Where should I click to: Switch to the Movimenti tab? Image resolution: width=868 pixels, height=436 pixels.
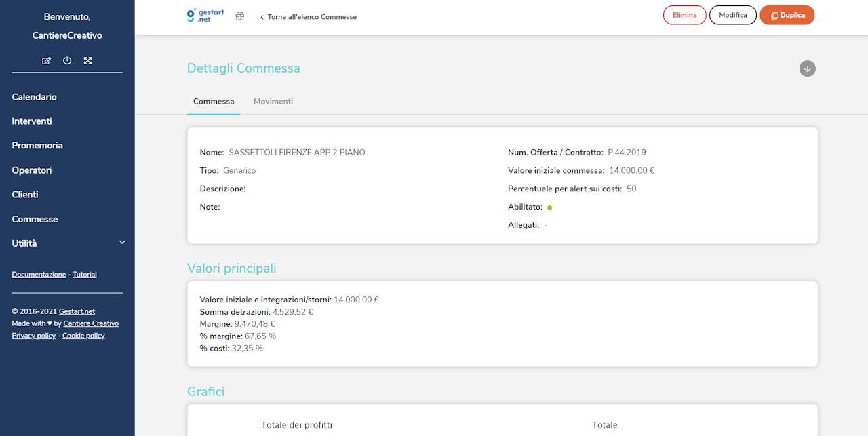click(273, 102)
